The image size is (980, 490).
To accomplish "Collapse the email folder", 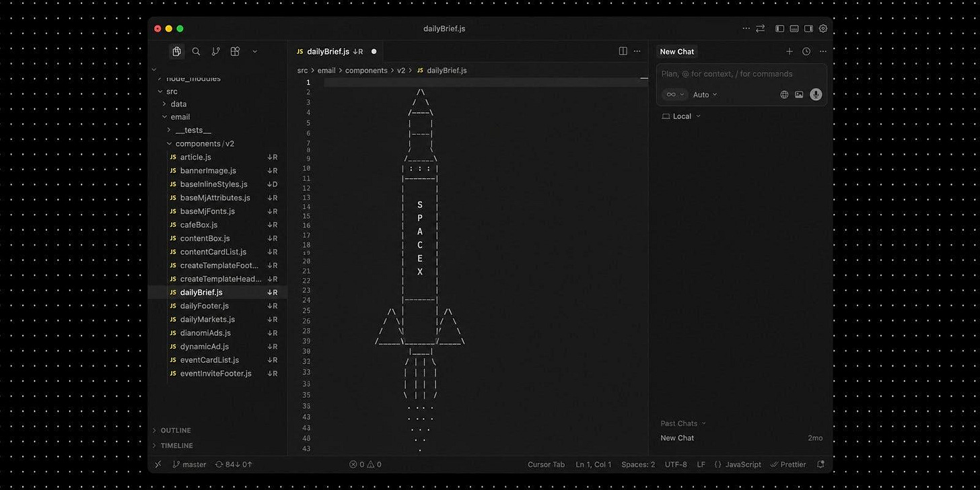I will 180,117.
